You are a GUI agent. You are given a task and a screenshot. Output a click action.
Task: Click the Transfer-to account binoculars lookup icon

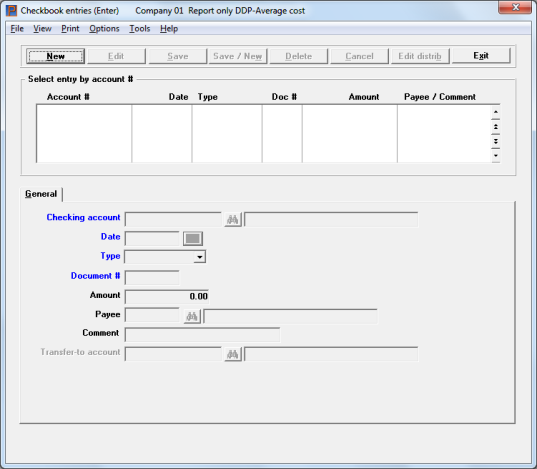(x=233, y=354)
